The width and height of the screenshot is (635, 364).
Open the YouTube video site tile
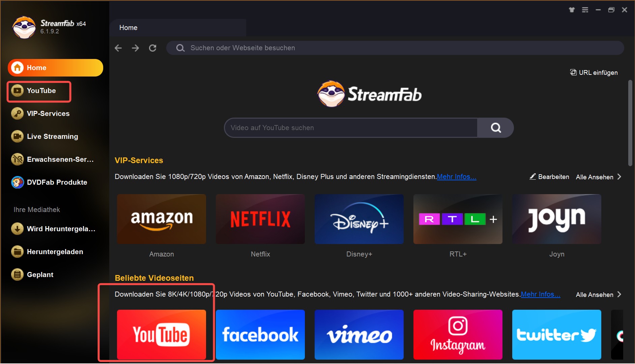162,335
